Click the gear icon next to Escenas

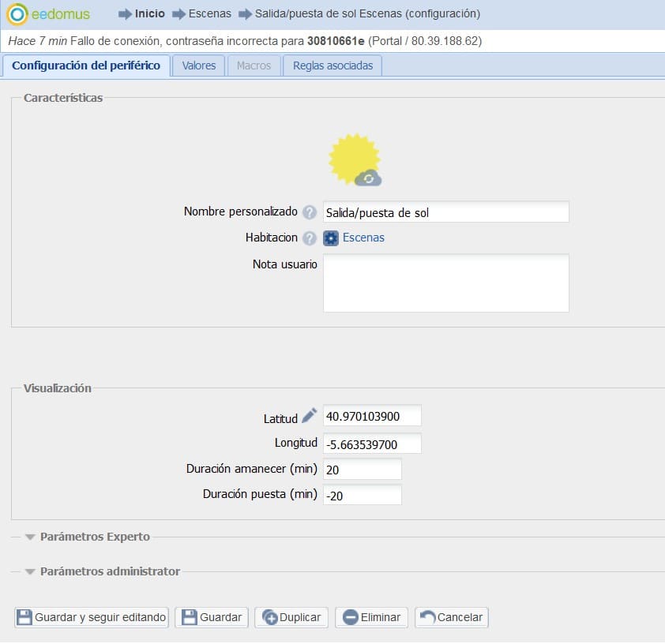(x=331, y=238)
